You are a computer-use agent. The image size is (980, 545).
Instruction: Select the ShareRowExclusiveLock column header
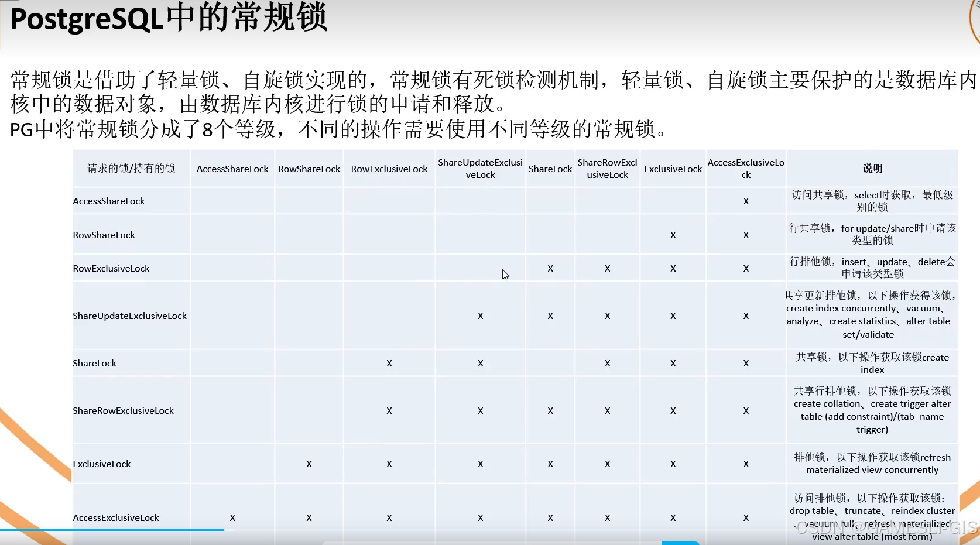tap(608, 169)
